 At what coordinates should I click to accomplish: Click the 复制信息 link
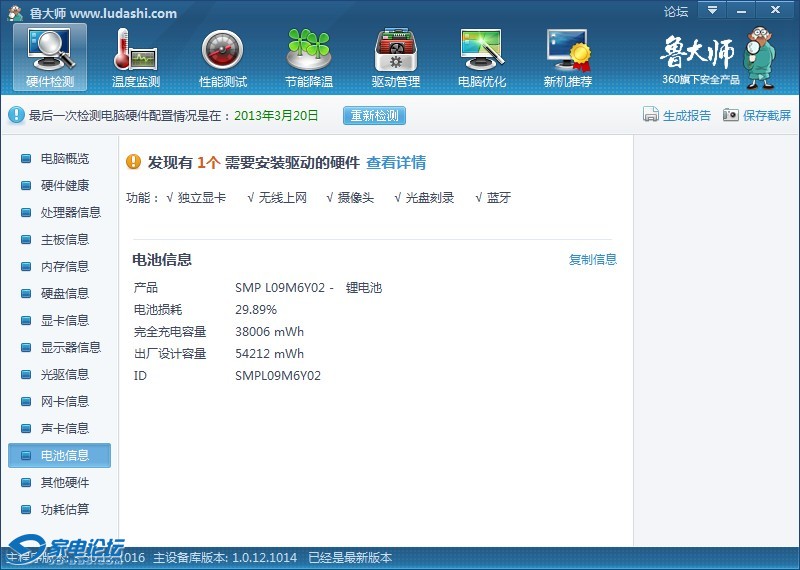tap(593, 260)
